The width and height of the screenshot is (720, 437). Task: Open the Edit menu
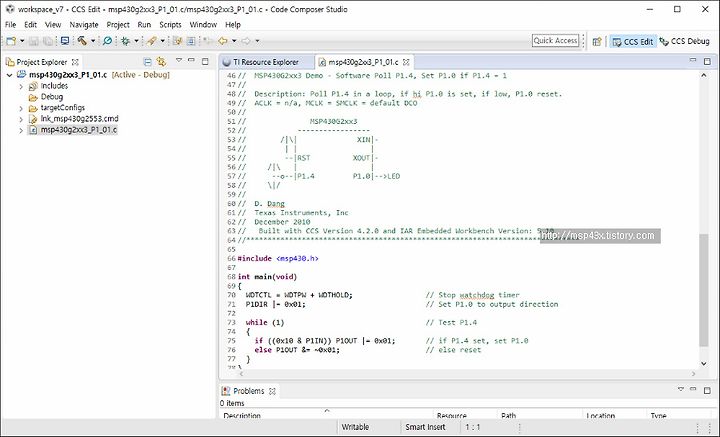pos(30,25)
